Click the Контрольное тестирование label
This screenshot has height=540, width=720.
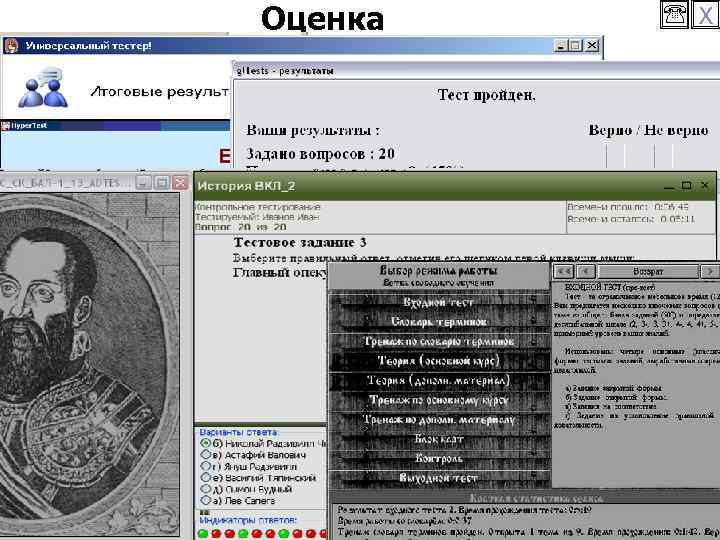(x=258, y=207)
